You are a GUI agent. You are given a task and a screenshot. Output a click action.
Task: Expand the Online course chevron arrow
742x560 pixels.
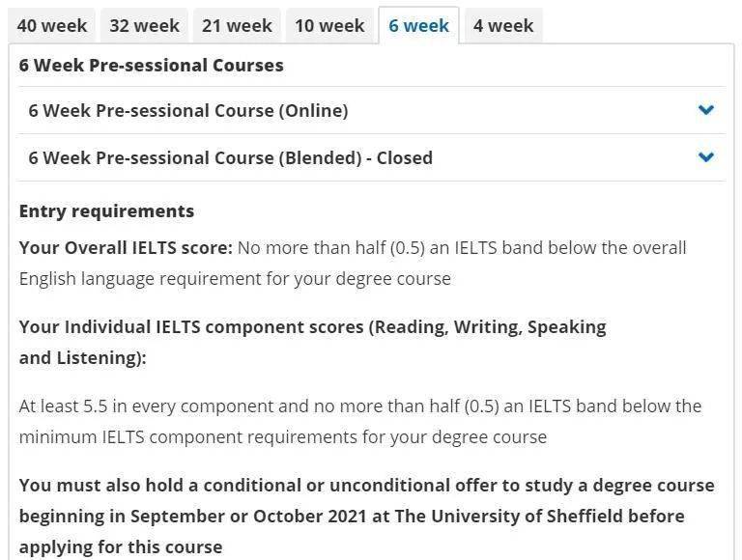(x=705, y=110)
